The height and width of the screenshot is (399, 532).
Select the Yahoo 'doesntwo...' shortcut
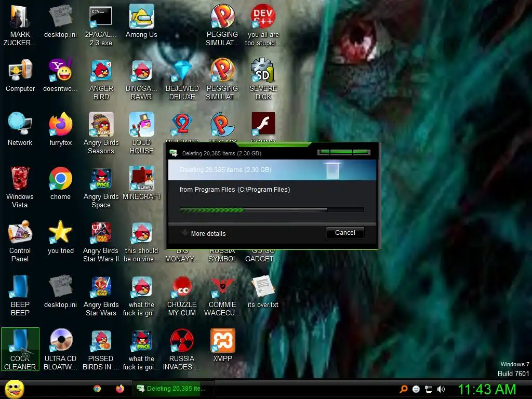60,76
